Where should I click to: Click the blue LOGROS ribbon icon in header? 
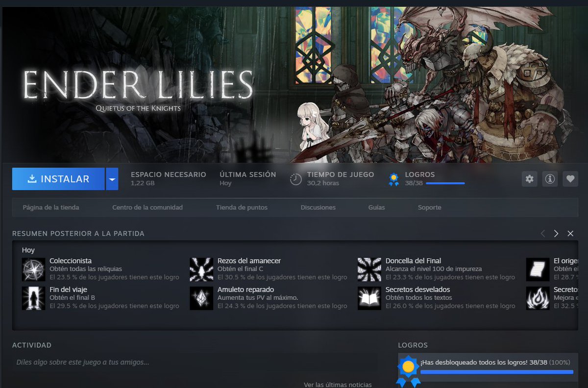coord(393,180)
